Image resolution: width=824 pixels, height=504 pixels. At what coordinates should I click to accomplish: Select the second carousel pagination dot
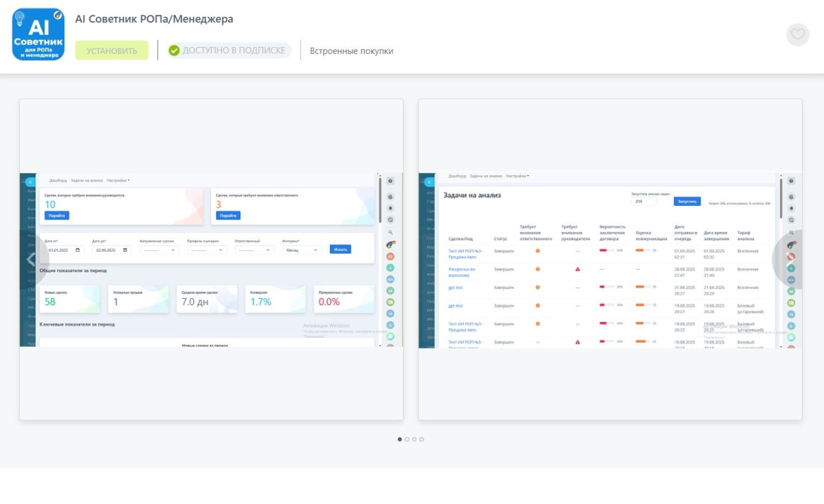pos(407,439)
